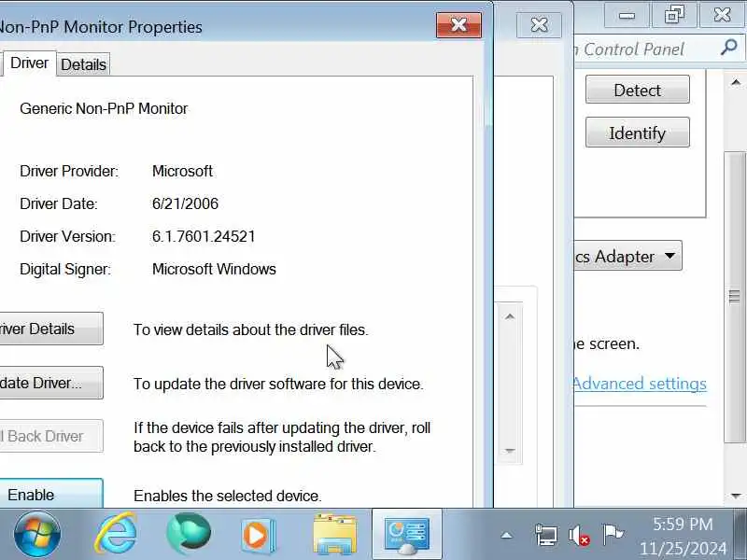Click the Identify displays button
Viewport: 747px width, 560px height.
click(x=638, y=133)
